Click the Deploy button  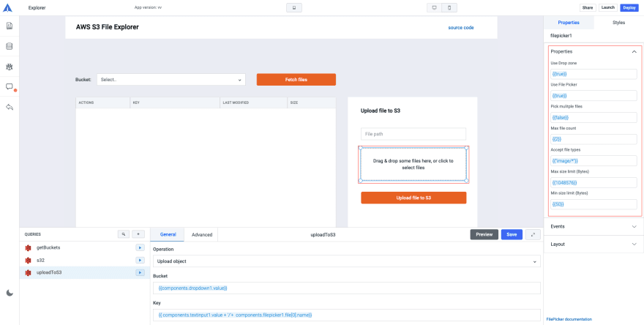tap(629, 8)
